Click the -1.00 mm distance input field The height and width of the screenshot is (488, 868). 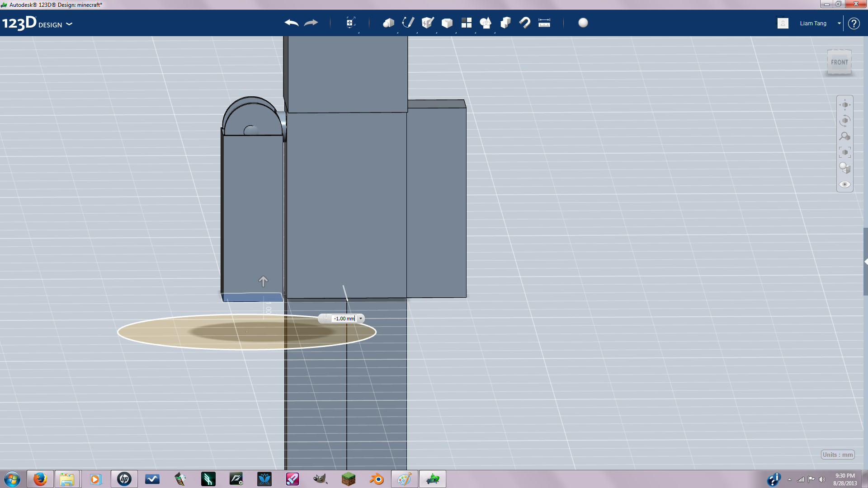[344, 319]
